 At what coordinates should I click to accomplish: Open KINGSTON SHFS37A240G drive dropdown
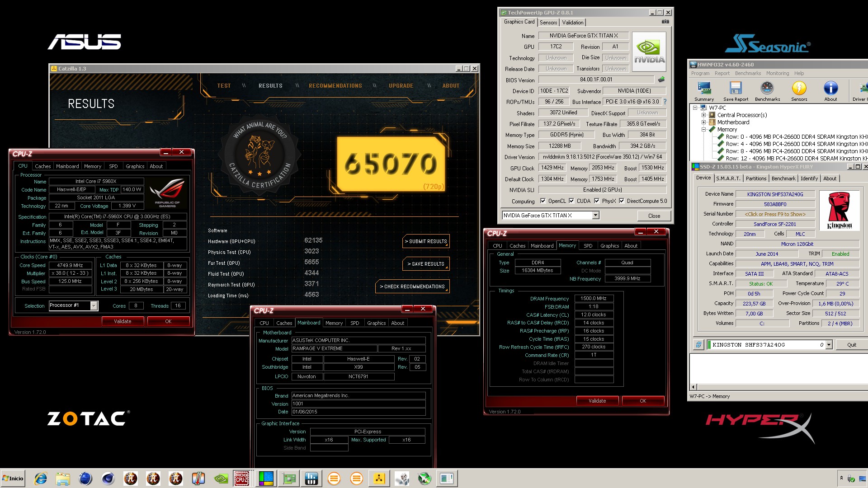click(829, 345)
